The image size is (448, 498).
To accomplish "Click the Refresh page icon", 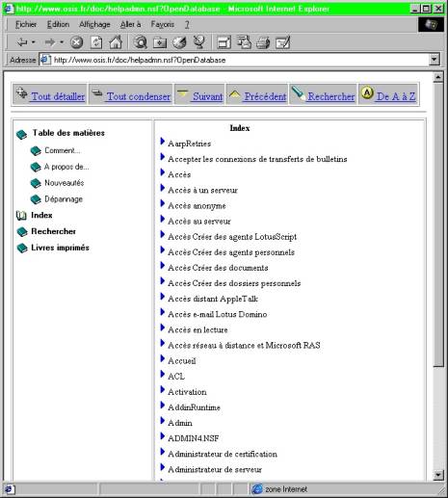I will [96, 42].
